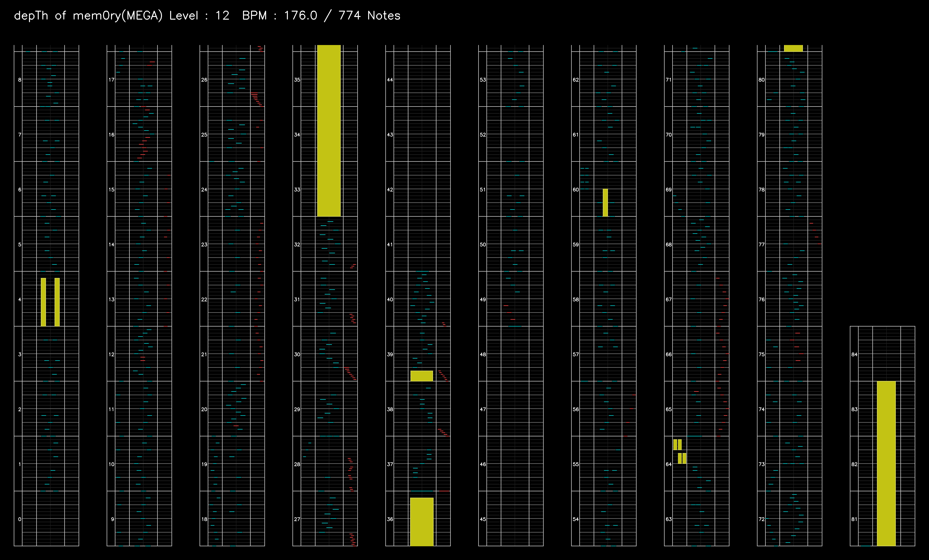Click measure number 17 label

click(111, 80)
